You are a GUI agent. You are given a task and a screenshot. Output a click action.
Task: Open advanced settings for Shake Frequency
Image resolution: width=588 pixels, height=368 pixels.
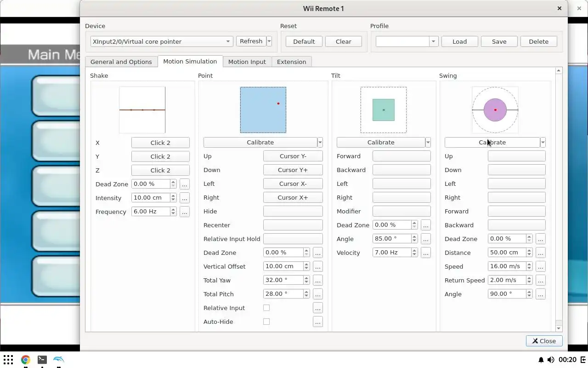point(185,212)
